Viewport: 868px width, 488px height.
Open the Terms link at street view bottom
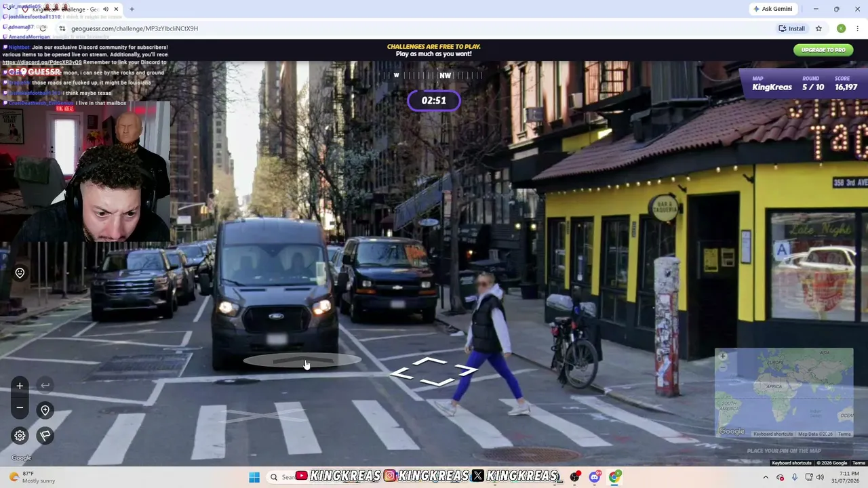859,463
